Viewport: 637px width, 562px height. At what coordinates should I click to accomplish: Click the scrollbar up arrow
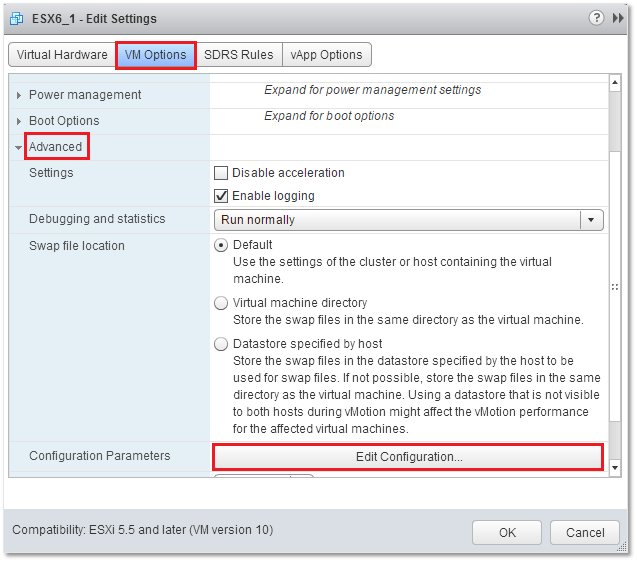click(615, 82)
